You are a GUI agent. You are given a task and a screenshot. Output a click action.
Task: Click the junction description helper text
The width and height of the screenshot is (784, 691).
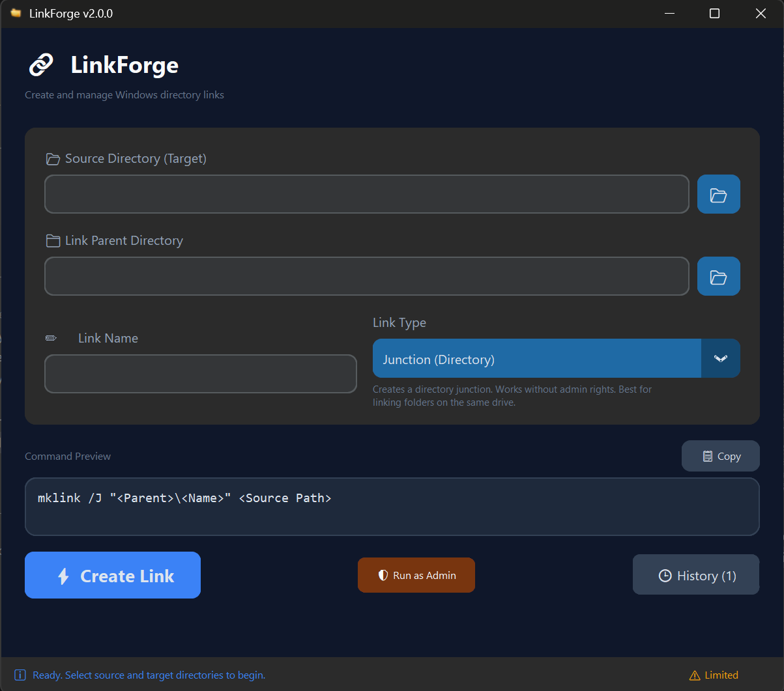[x=512, y=396]
